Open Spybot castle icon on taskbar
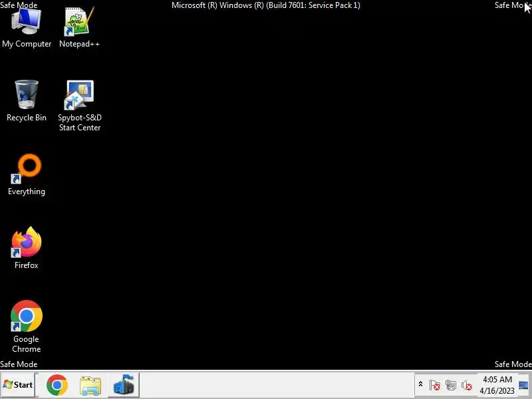 (124, 385)
